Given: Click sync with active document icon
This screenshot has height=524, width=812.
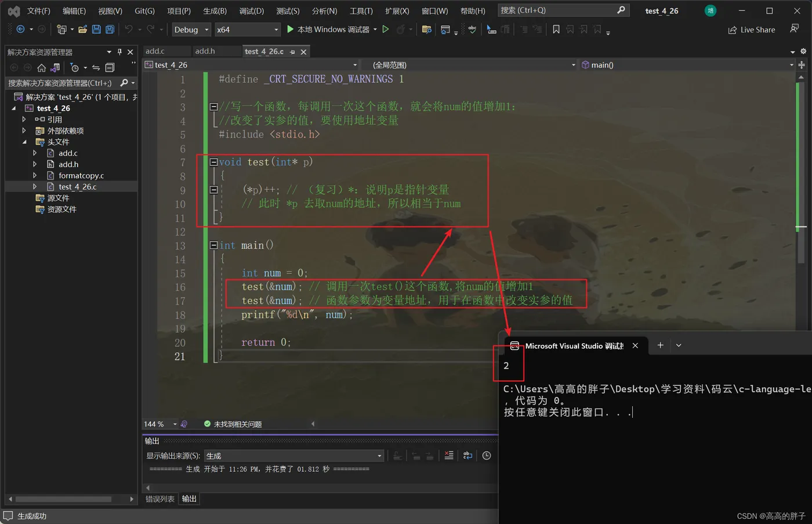Looking at the screenshot, I should click(96, 68).
